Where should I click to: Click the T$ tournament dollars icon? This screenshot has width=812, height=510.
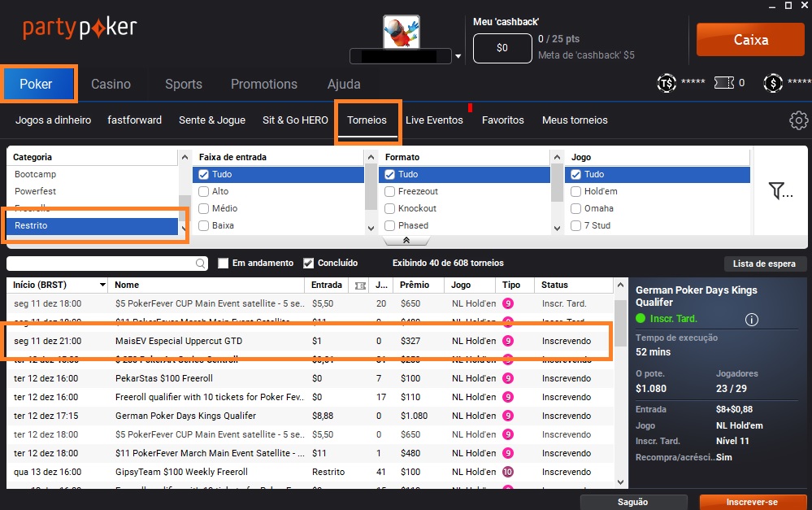coord(666,83)
